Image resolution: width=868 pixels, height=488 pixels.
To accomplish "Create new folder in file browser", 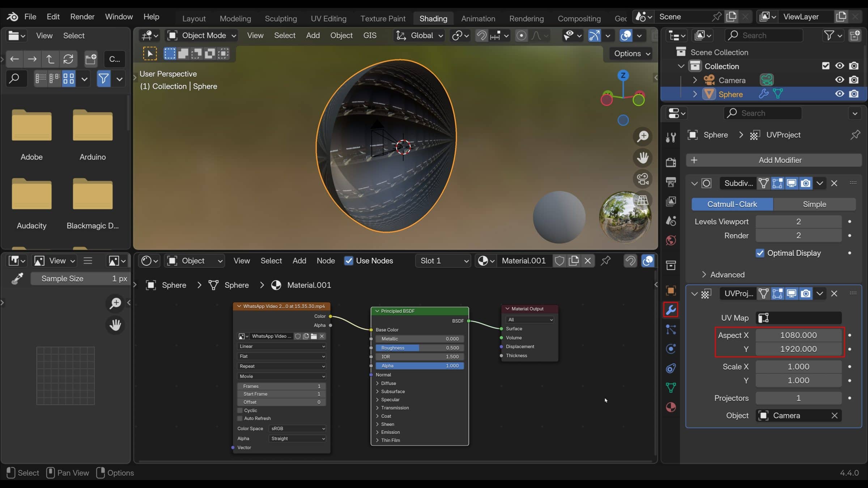I will click(91, 59).
